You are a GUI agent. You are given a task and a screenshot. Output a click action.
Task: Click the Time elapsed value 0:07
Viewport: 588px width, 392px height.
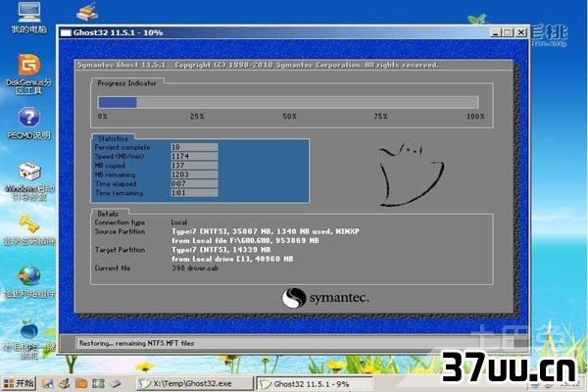(x=194, y=184)
